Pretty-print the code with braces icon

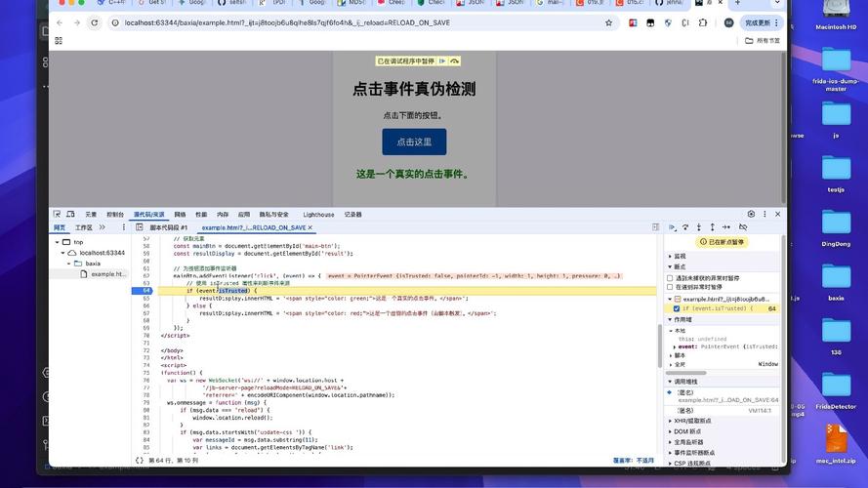(x=140, y=461)
